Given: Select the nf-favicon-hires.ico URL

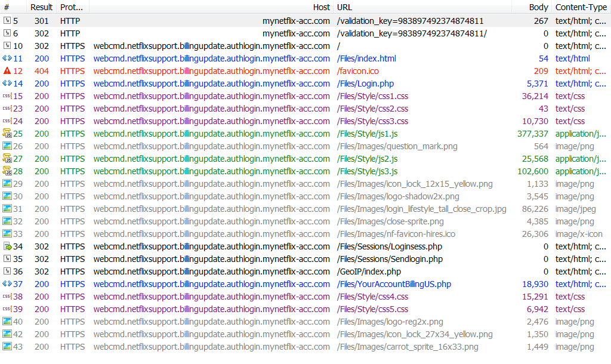Looking at the screenshot, I should (396, 234).
